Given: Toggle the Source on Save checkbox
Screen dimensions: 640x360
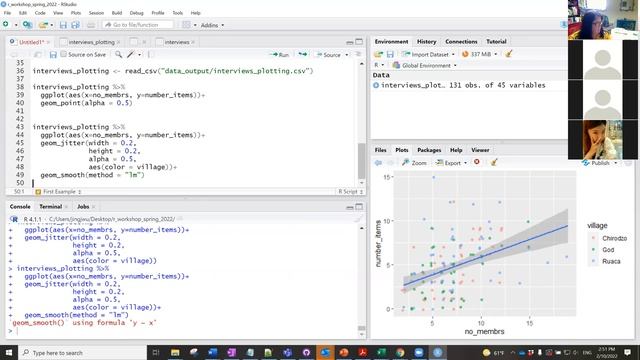Looking at the screenshot, I should [x=64, y=54].
